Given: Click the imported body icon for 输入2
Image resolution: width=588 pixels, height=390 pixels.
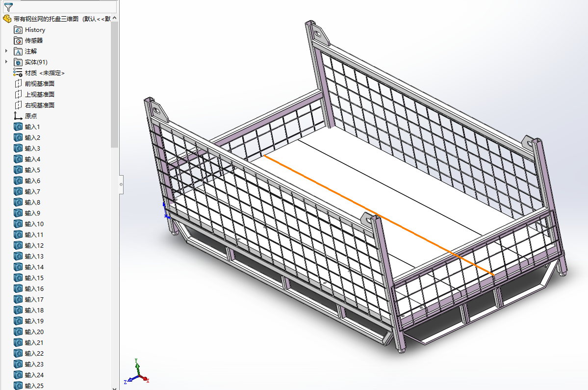Looking at the screenshot, I should (18, 138).
